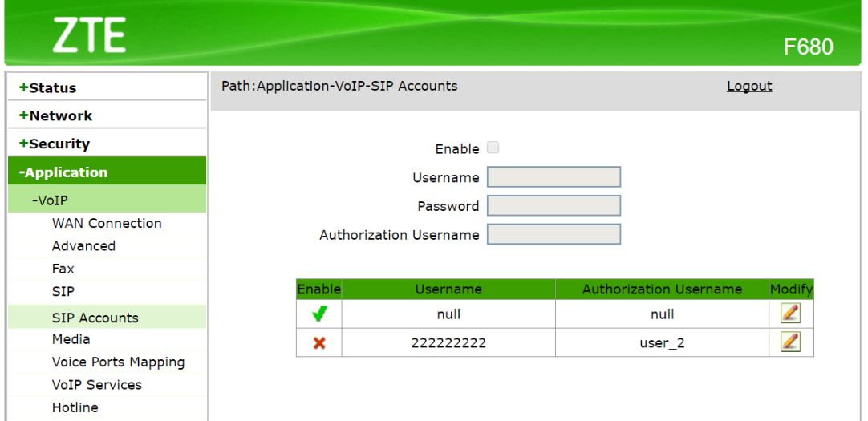
Task: Click the pencil Modify icon for 222222222 account
Action: (x=790, y=342)
